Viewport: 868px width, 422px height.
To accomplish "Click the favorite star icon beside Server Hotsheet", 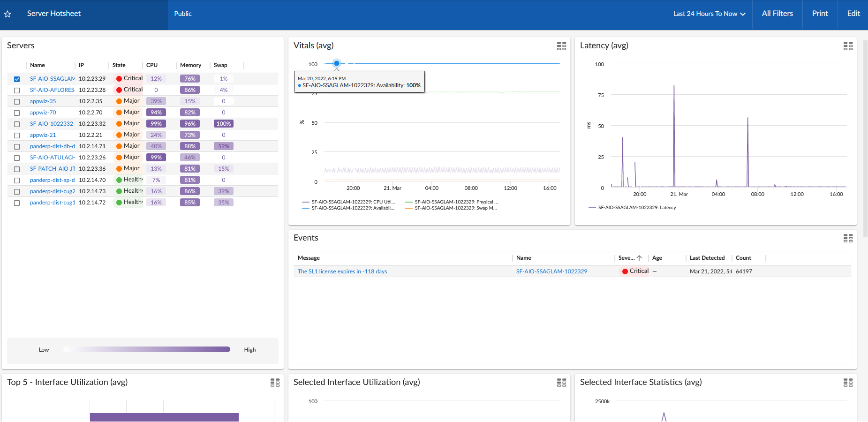I will [8, 14].
